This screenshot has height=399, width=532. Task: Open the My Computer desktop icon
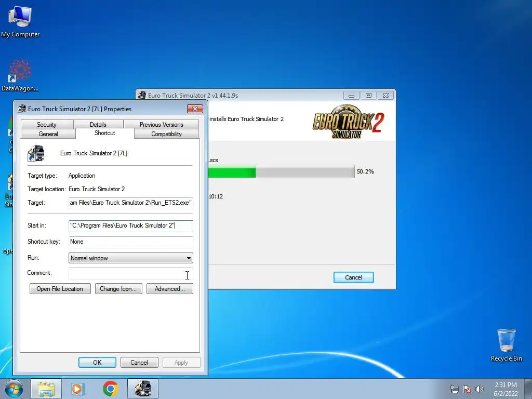point(20,22)
